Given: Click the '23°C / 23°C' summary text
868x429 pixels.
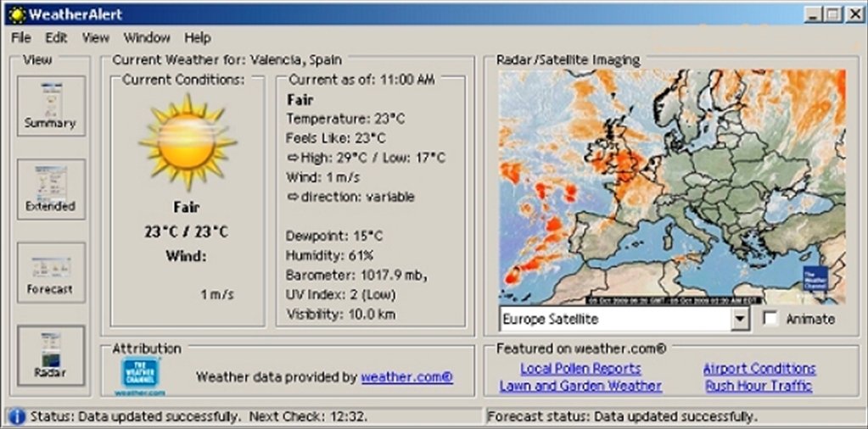Looking at the screenshot, I should tap(187, 231).
